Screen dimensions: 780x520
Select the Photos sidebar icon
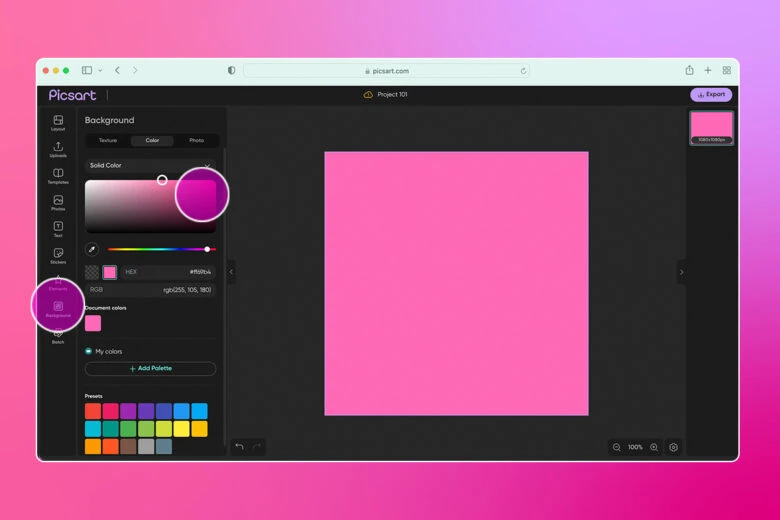pos(58,203)
